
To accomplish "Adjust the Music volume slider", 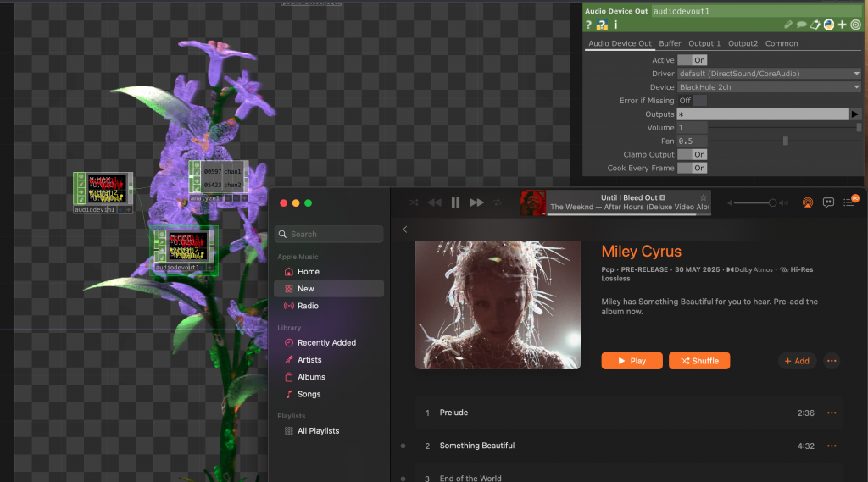I will coord(754,203).
